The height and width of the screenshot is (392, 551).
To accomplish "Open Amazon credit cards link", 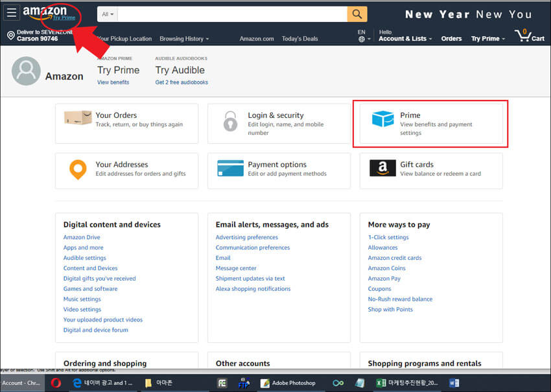I will pos(395,258).
